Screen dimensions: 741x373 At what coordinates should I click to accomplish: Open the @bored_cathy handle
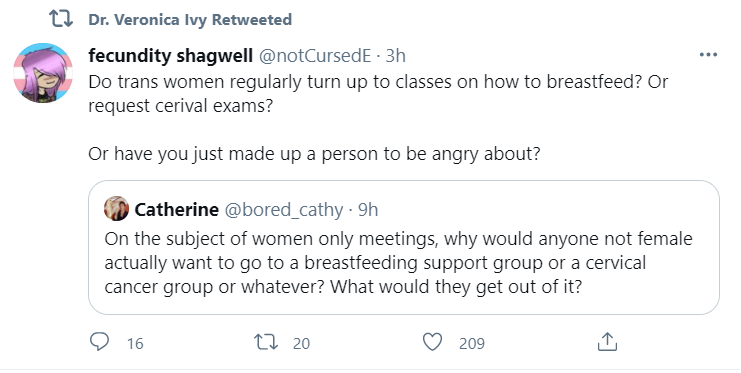tap(284, 209)
